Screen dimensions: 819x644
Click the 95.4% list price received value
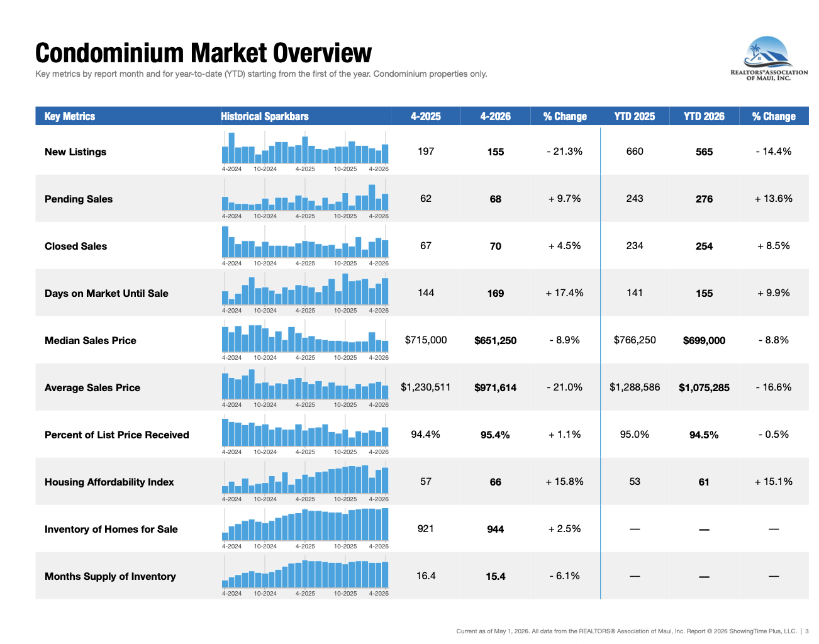(496, 435)
